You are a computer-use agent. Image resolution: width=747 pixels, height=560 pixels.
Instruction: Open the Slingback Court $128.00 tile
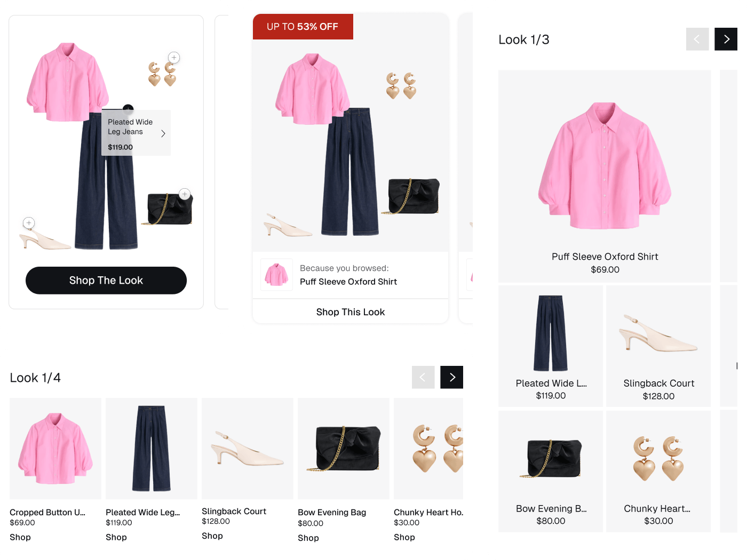(x=658, y=346)
